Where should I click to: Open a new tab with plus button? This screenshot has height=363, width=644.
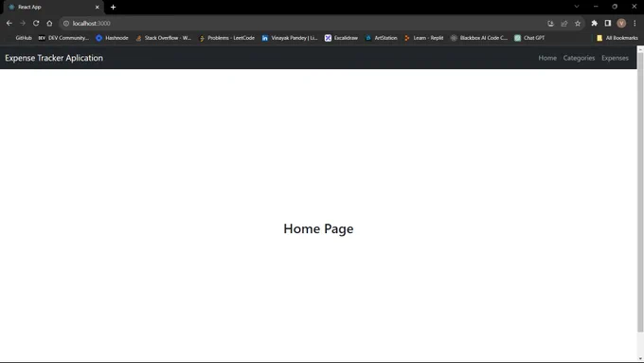[x=113, y=7]
